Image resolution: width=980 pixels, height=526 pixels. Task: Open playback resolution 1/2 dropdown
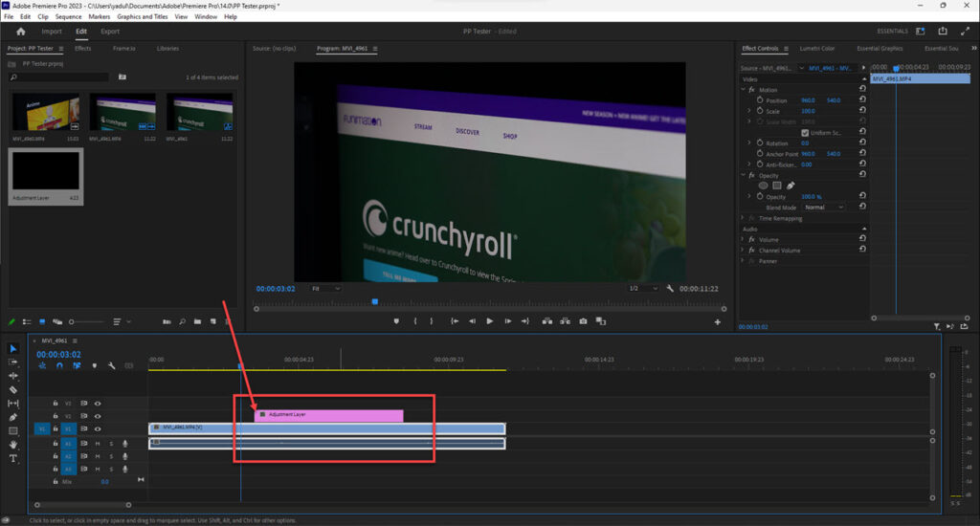643,289
